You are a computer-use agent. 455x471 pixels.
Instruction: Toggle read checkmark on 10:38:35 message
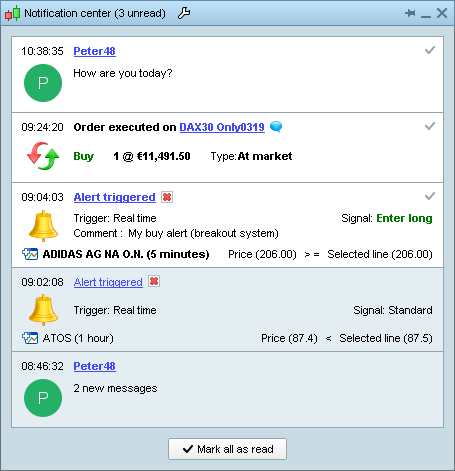coord(430,50)
